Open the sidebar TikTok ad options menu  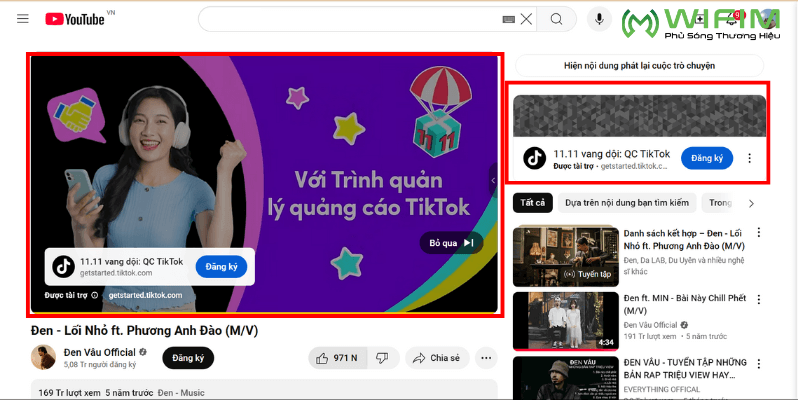[x=749, y=158]
